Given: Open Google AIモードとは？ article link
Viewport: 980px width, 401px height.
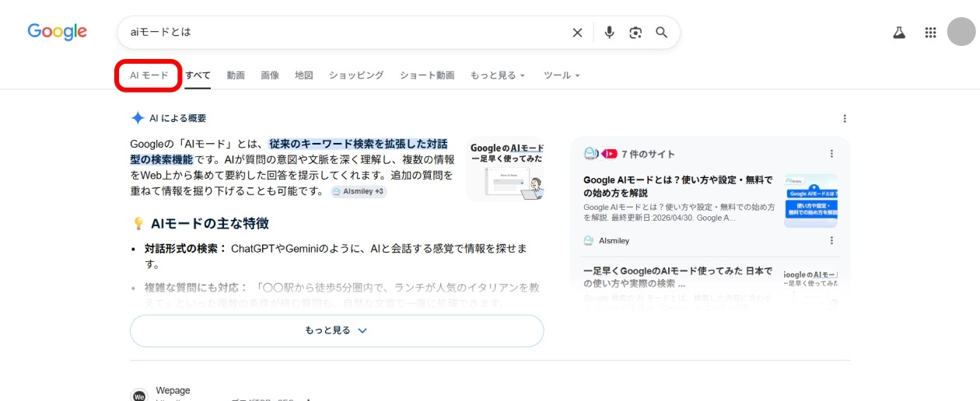Looking at the screenshot, I should [x=678, y=187].
